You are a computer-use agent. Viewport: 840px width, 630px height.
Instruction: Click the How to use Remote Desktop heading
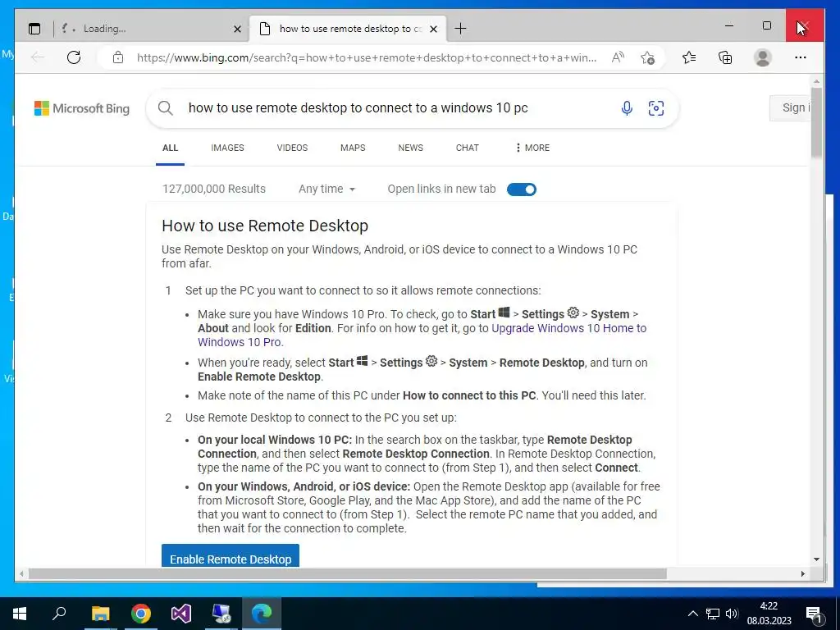tap(265, 226)
